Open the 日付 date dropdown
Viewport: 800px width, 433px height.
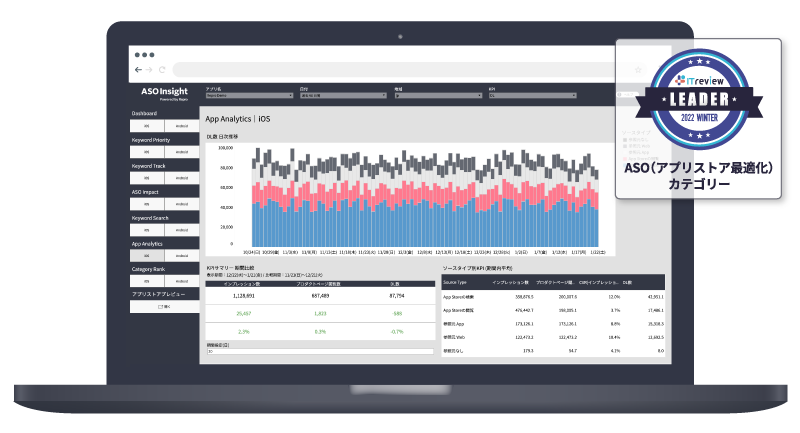(x=343, y=95)
